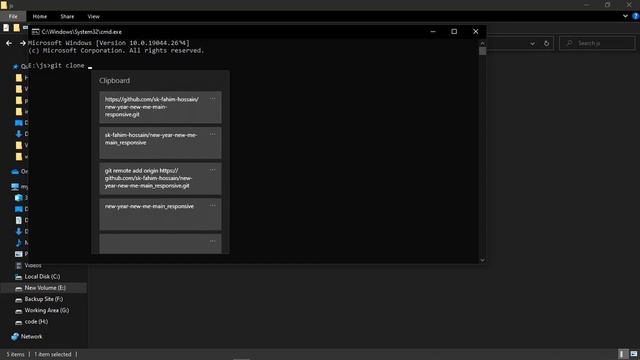
Task: Click the new folder icon in quick access toolbar
Action: [16, 28]
